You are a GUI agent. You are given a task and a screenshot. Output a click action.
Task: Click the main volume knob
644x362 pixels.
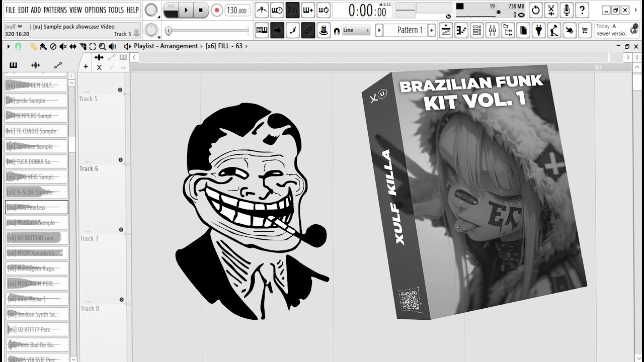click(150, 10)
